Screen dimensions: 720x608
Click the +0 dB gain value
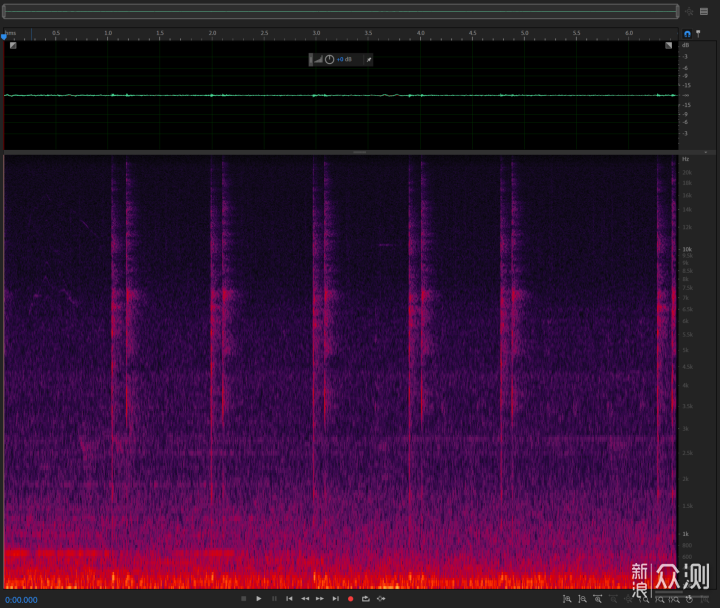pos(344,59)
